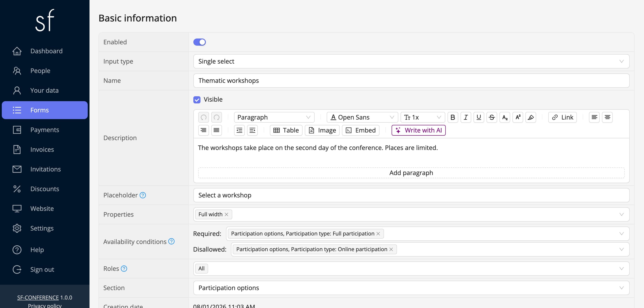Justify text in the editor
The image size is (644, 308).
217,130
